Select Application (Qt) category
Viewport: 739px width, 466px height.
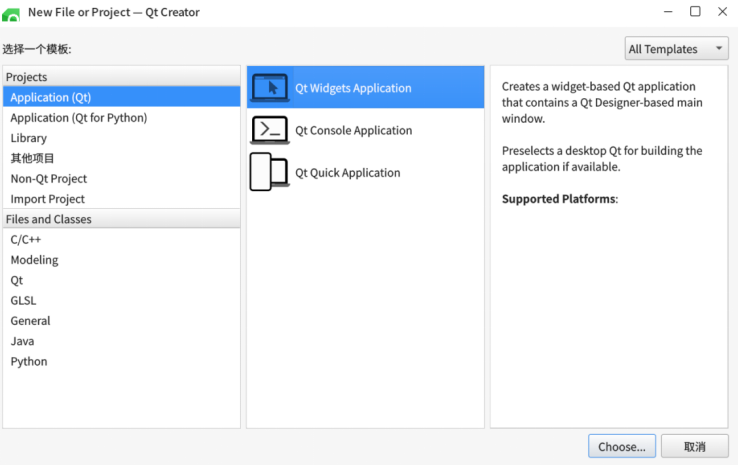click(x=122, y=97)
